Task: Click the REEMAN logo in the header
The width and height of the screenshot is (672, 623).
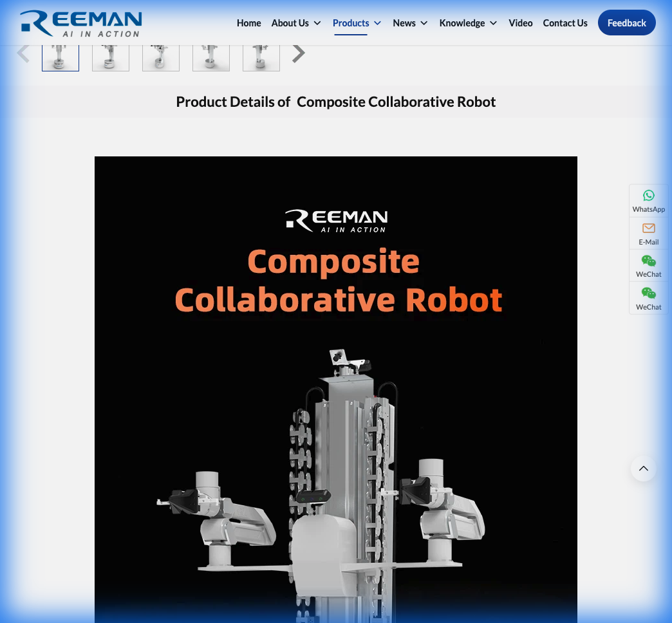Action: (80, 23)
